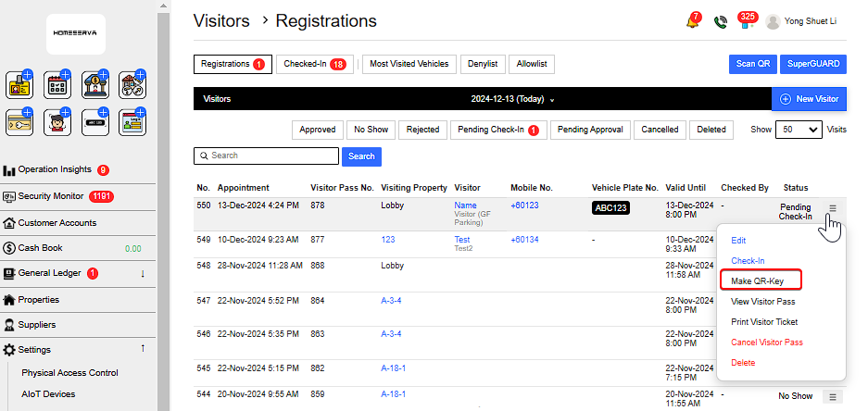
Task: Click the green phone call icon
Action: [720, 22]
